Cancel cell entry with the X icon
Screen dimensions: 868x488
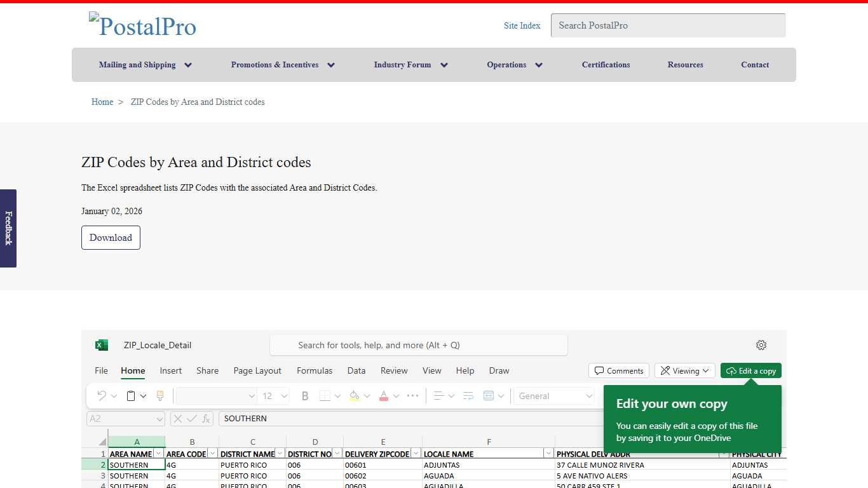177,418
